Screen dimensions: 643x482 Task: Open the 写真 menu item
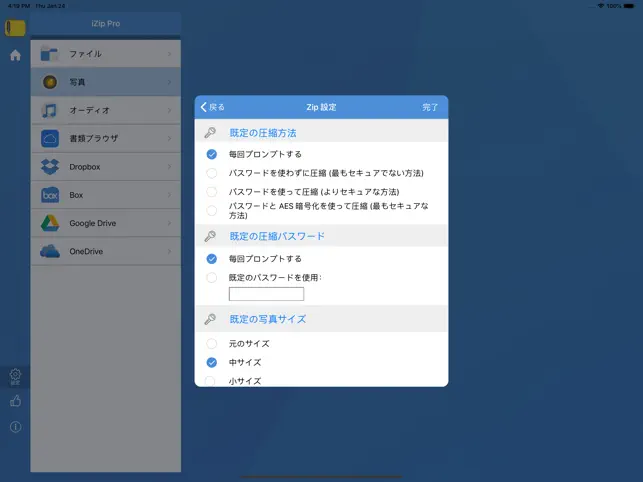coord(106,82)
